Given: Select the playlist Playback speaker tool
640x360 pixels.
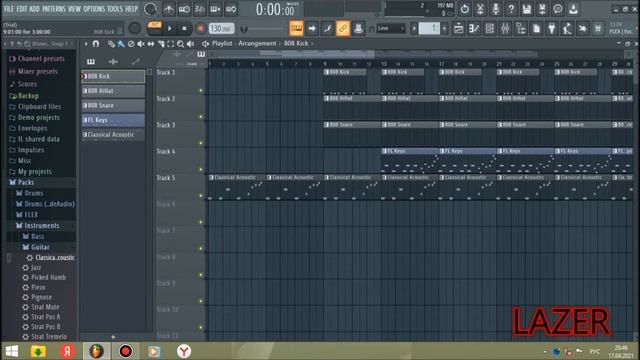Looking at the screenshot, I should pos(190,44).
